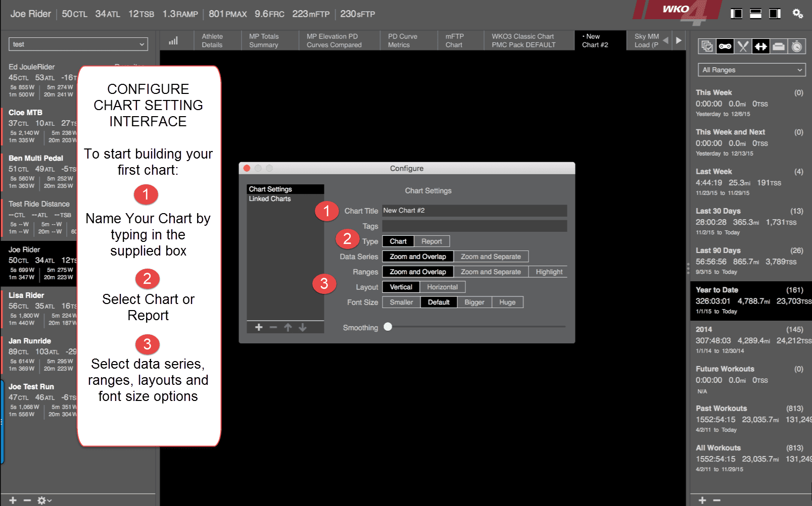Screen dimensions: 812x506
Task: Add new athlete with plus icon
Action: (13, 500)
